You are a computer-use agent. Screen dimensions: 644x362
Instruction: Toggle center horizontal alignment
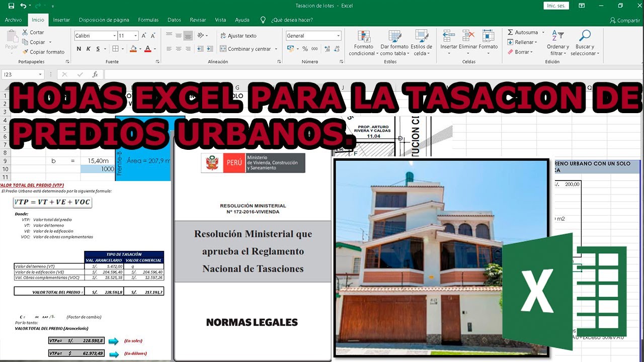click(x=178, y=49)
